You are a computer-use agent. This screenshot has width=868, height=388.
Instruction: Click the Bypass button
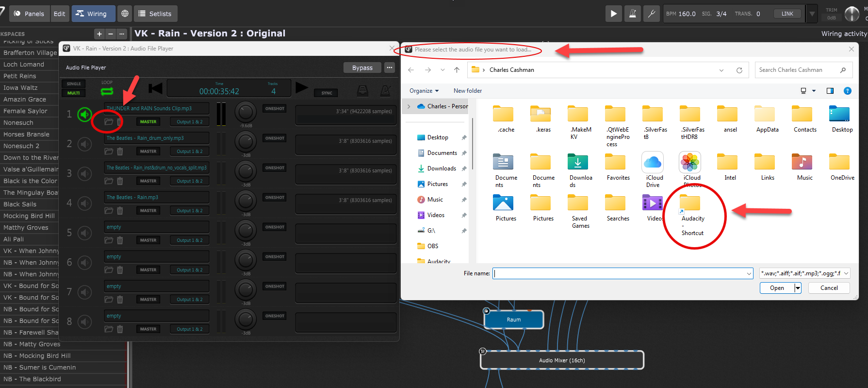(x=362, y=67)
